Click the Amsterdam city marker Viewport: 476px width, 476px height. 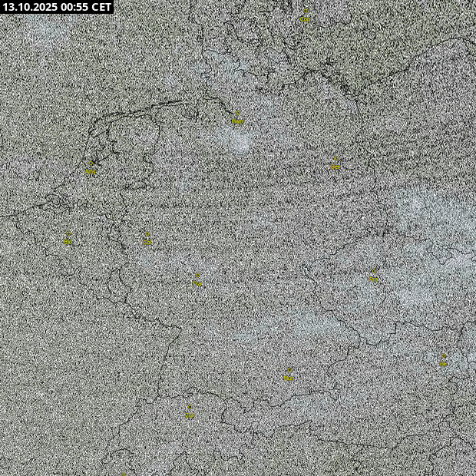click(x=91, y=169)
